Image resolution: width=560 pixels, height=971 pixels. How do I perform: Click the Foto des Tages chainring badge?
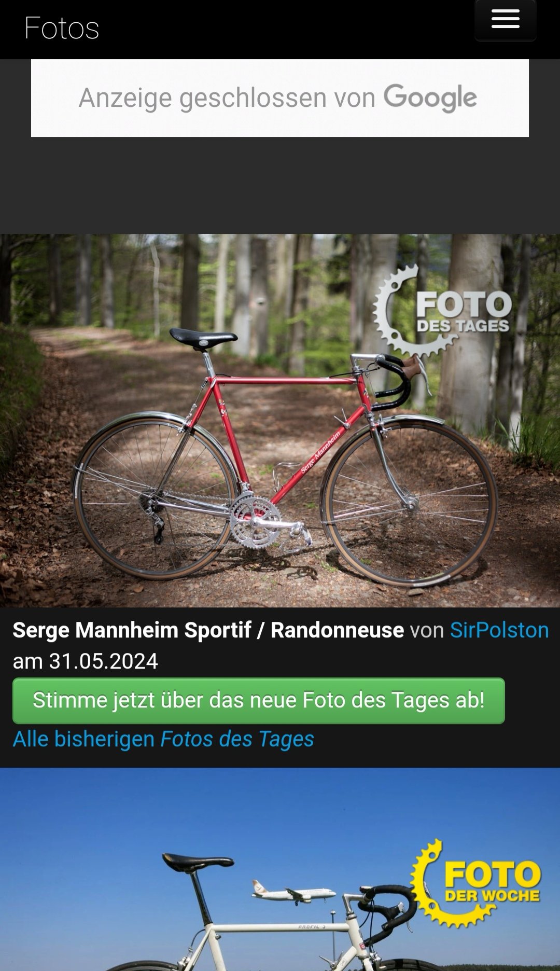[442, 310]
